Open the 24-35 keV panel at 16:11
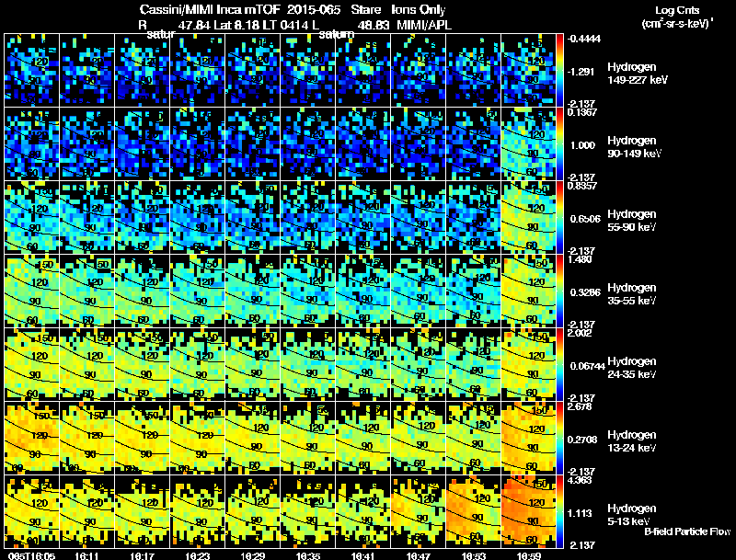 pyautogui.click(x=86, y=365)
